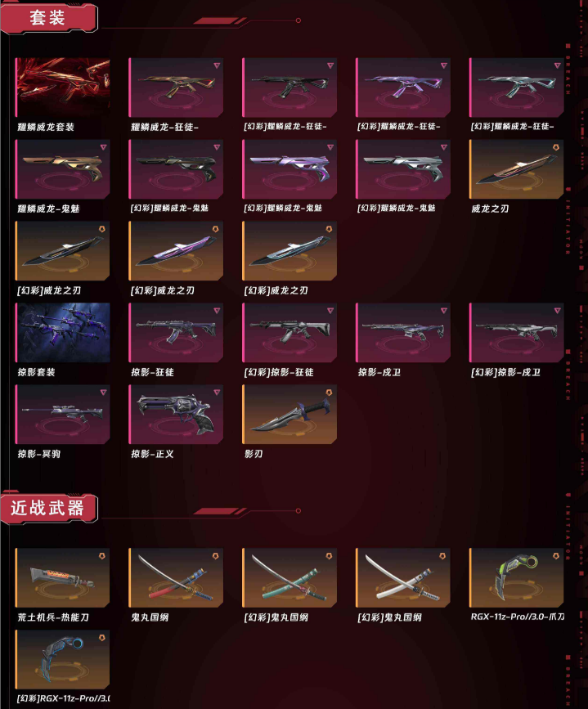Click the 近战武器 section header
The width and height of the screenshot is (588, 709).
tap(48, 508)
